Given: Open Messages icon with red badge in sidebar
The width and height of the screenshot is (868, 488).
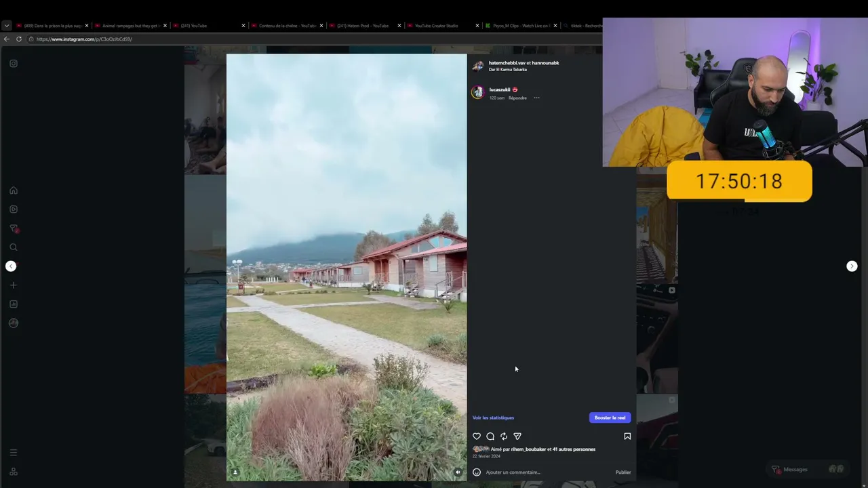Looking at the screenshot, I should [x=14, y=228].
